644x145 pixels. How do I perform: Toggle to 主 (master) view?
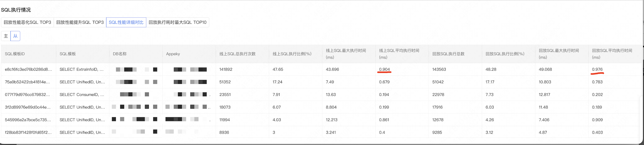(x=6, y=36)
